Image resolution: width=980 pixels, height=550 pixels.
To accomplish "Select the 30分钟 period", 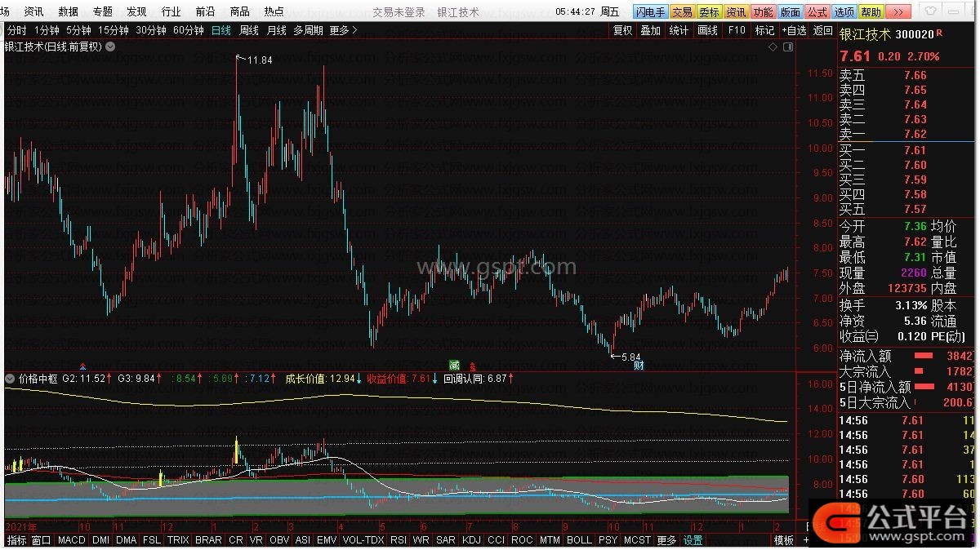I will [151, 30].
